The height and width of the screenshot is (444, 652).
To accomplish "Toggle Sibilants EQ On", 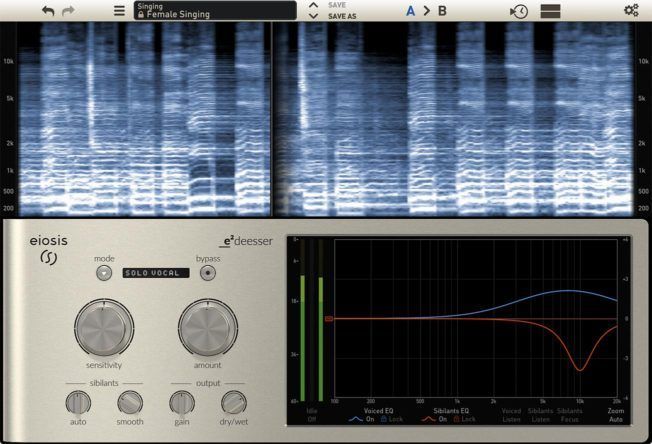I will (443, 419).
